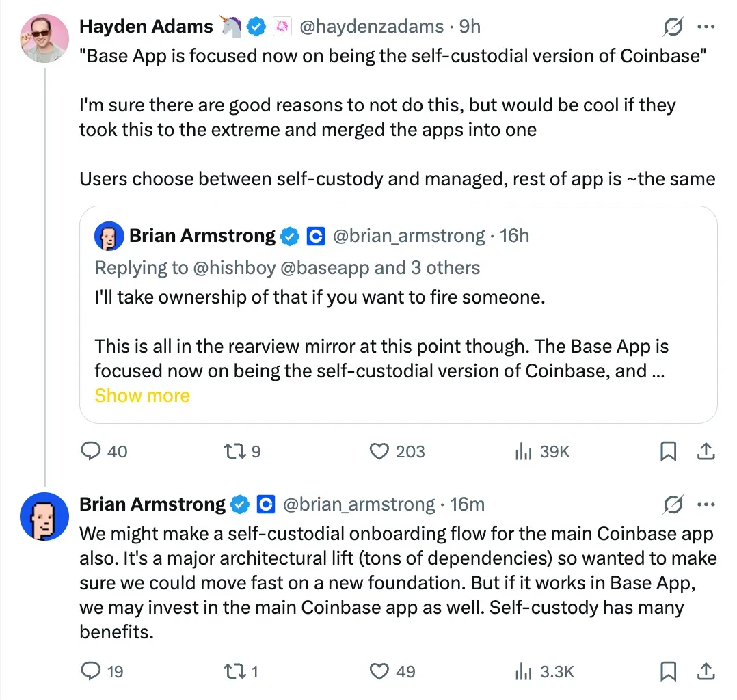Mute this conversation using the eye-slash icon
This screenshot has height=700, width=737.
click(x=673, y=26)
